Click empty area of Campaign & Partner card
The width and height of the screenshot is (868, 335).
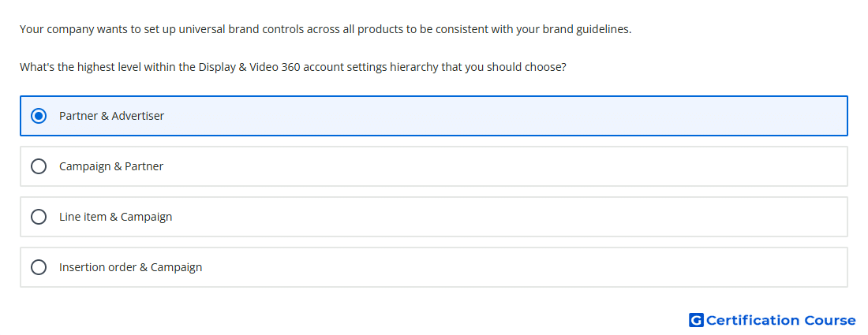coord(498,166)
